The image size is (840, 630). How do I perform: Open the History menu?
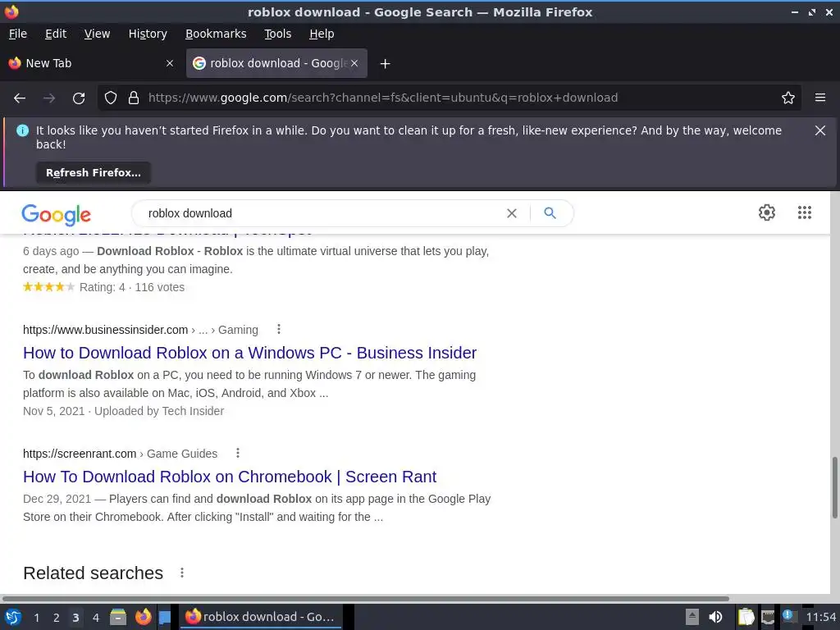click(x=148, y=34)
